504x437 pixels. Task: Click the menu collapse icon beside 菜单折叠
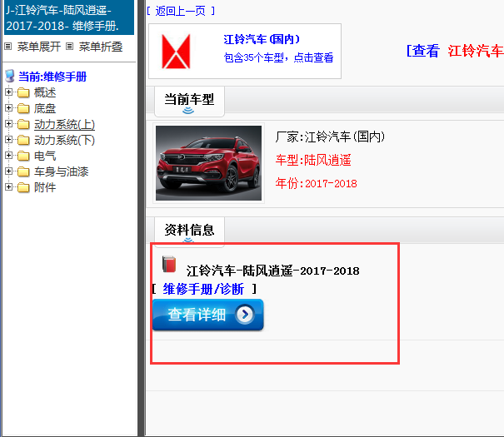[69, 47]
